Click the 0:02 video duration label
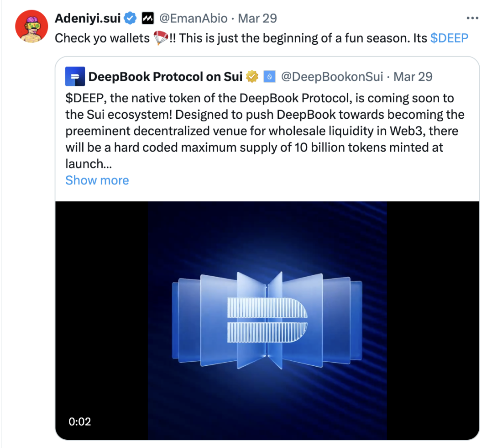Screen dimensions: 492x448 [x=80, y=421]
